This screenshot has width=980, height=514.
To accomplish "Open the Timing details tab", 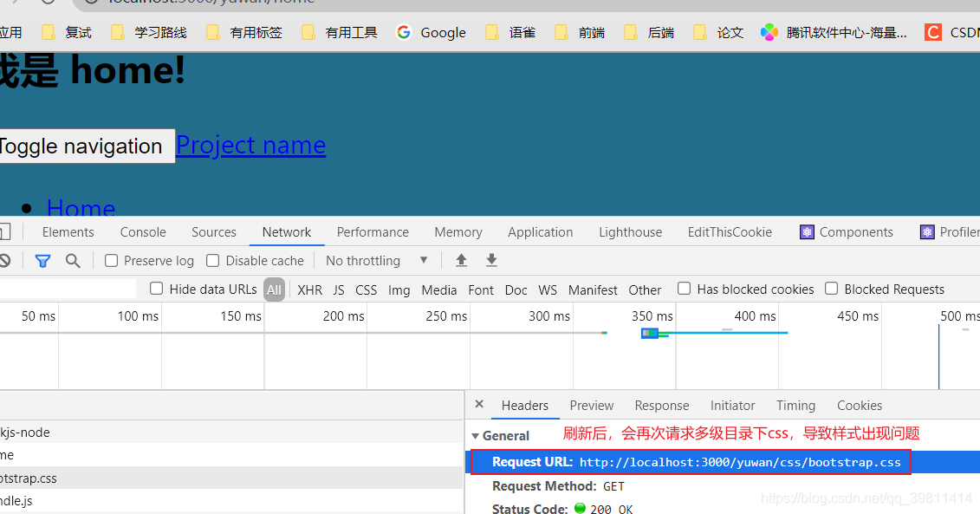I will 795,405.
